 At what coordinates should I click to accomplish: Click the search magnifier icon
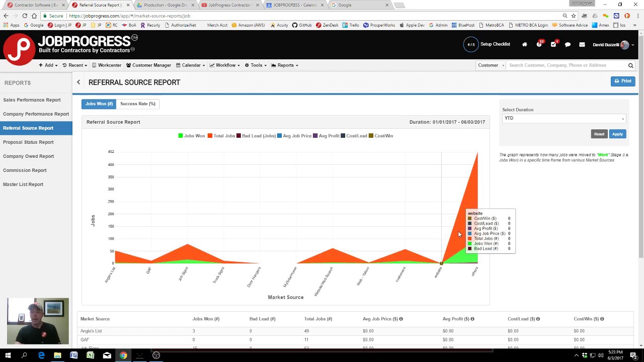pos(630,65)
